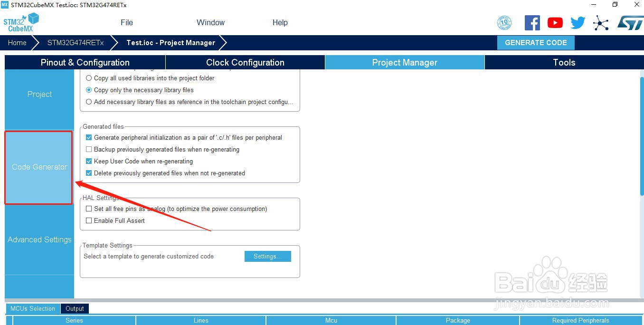Viewport: 644px width, 325px height.
Task: Switch to the Tools tab
Action: (564, 62)
